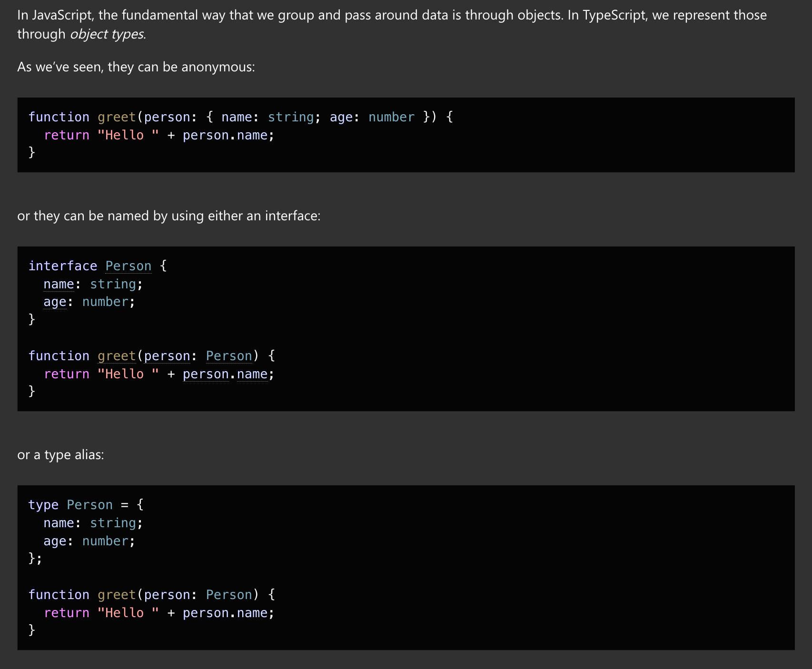Image resolution: width=812 pixels, height=669 pixels.
Task: Click the underlined Person parameter type in the interface block
Action: (x=228, y=356)
